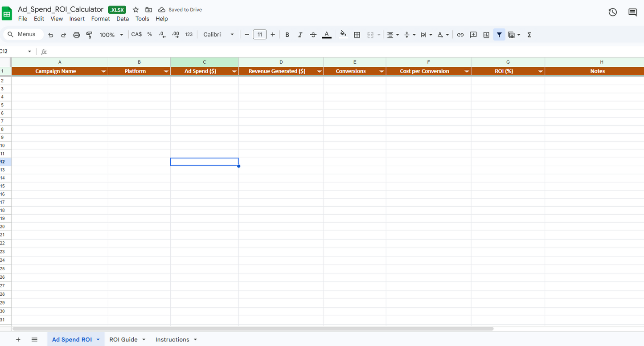Apply borders using the borders icon
Image resolution: width=644 pixels, height=346 pixels.
point(357,34)
